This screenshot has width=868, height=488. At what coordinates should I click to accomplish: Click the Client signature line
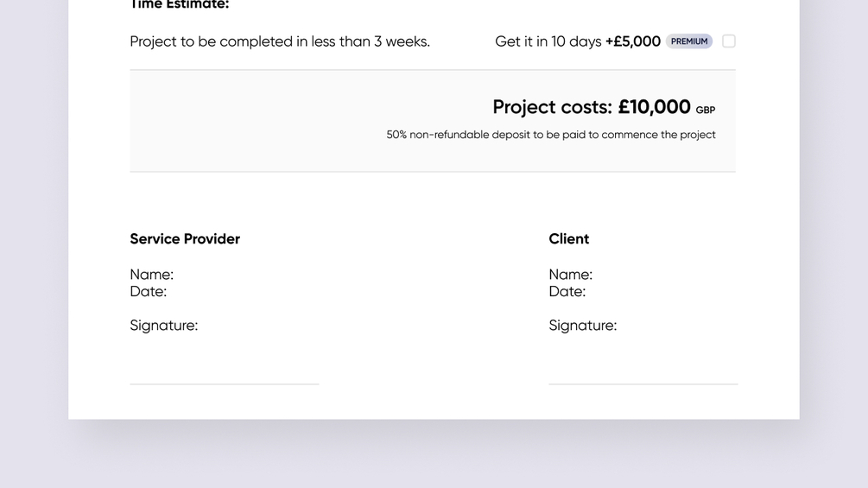[x=643, y=383]
